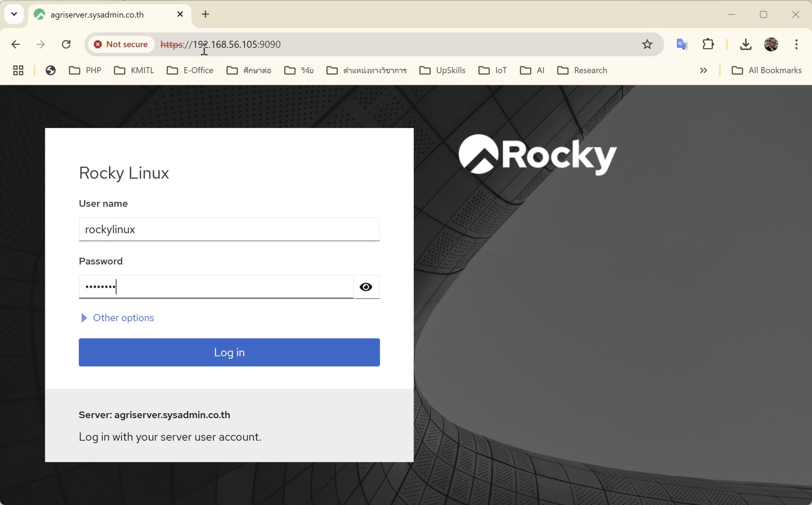Open the Google Translate icon
812x505 pixels.
pos(682,44)
